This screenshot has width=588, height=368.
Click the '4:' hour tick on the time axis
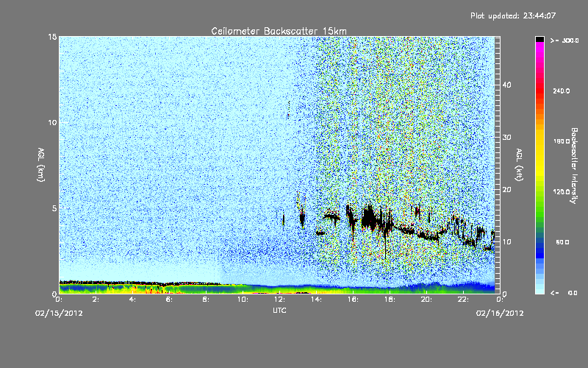click(132, 300)
